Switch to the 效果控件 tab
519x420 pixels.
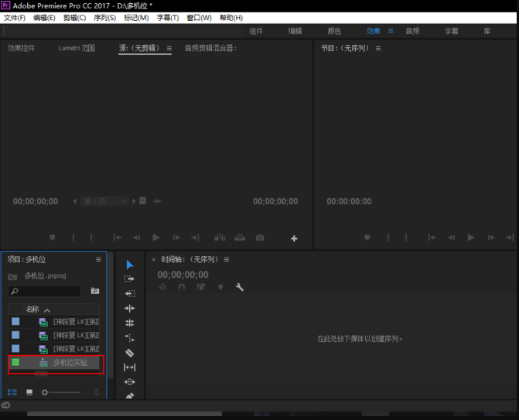pos(21,48)
